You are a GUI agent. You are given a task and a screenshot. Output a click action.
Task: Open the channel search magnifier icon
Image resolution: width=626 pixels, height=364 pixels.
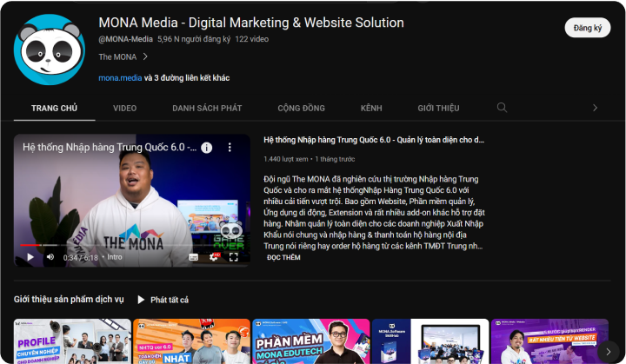502,108
